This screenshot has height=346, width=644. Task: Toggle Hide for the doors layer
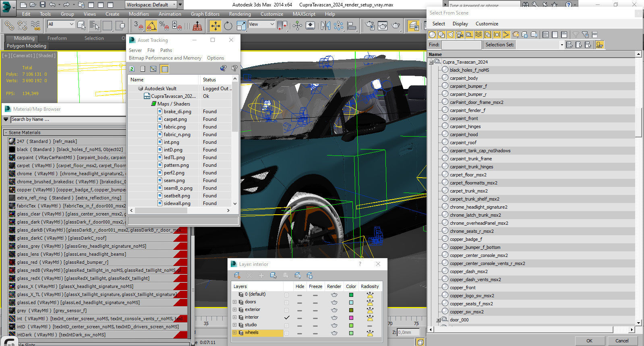300,303
